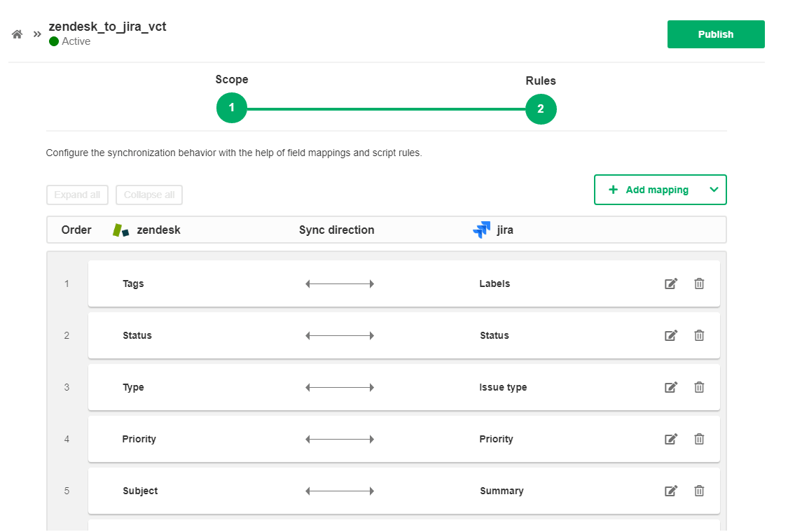Go to Scope step 1 circle
Image resolution: width=802 pixels, height=532 pixels.
tap(232, 108)
